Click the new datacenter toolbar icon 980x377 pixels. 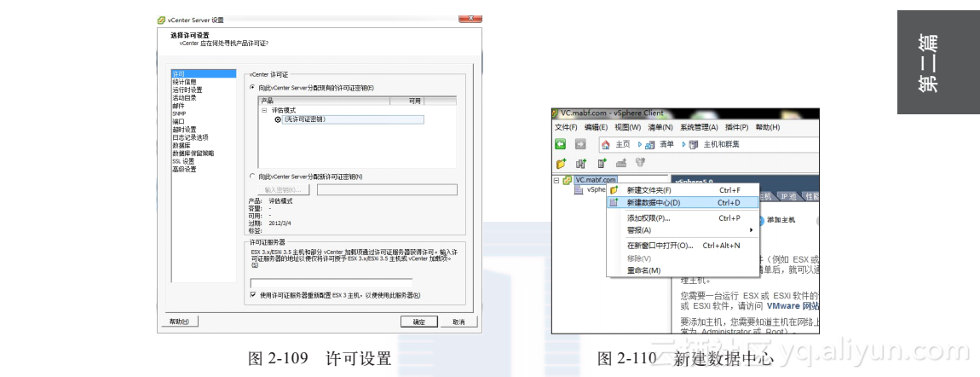pyautogui.click(x=581, y=164)
